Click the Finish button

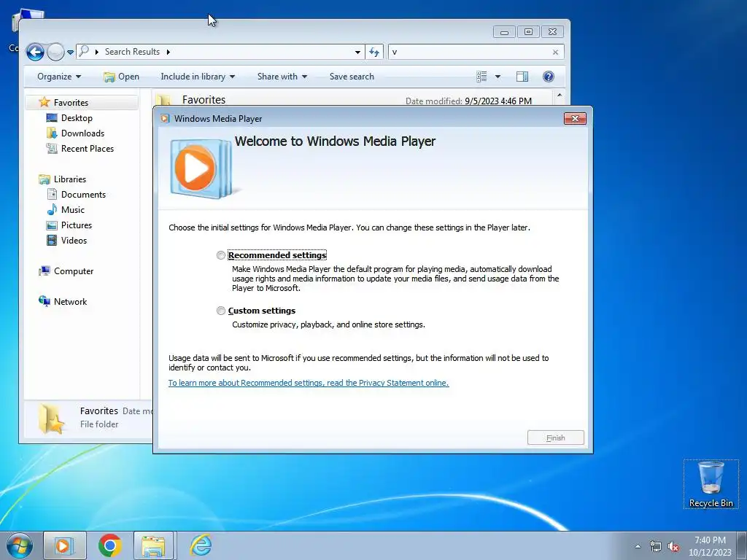click(x=555, y=437)
